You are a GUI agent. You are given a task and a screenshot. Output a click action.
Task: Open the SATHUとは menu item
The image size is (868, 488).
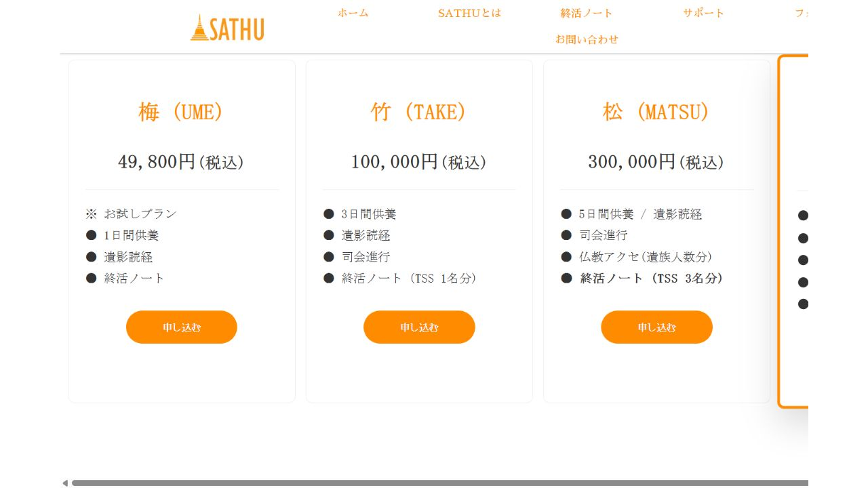pyautogui.click(x=469, y=13)
